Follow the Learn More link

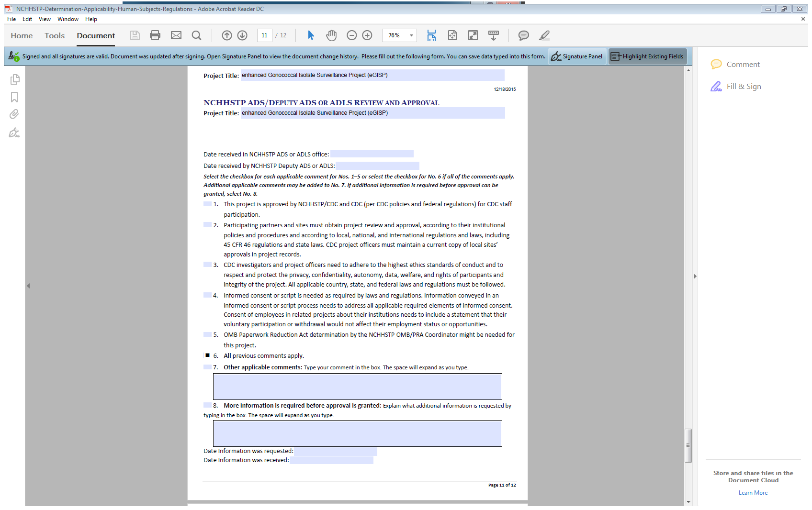753,493
